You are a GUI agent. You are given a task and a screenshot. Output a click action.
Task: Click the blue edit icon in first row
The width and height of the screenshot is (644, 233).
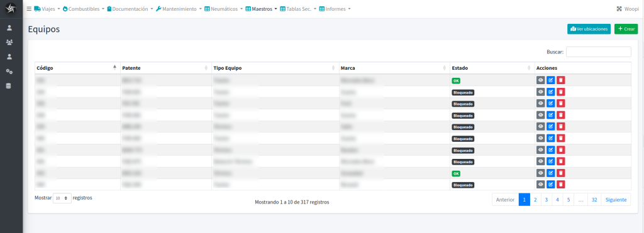coord(551,80)
